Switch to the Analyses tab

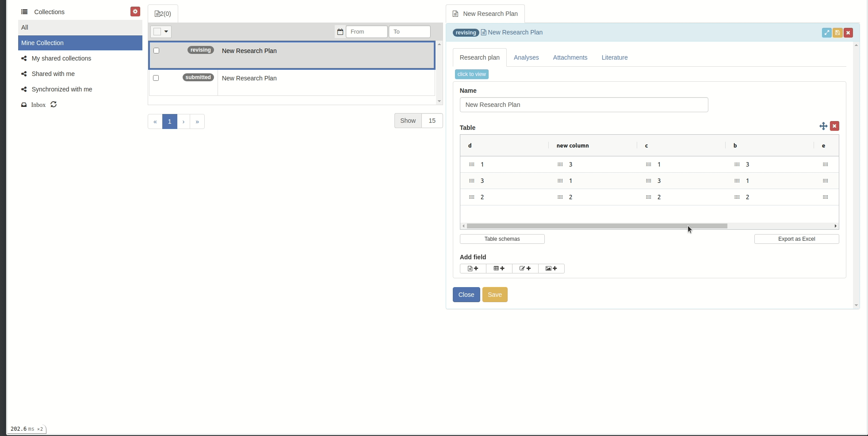pos(526,57)
